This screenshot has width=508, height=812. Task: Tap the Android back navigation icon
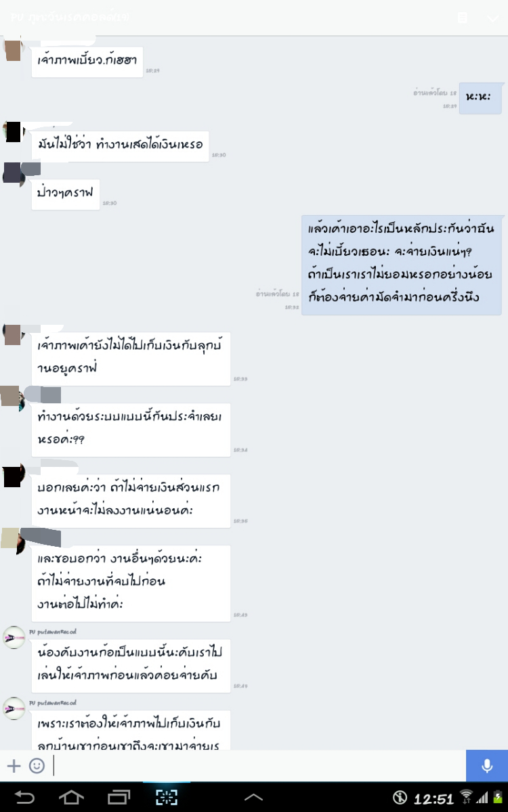click(x=25, y=797)
